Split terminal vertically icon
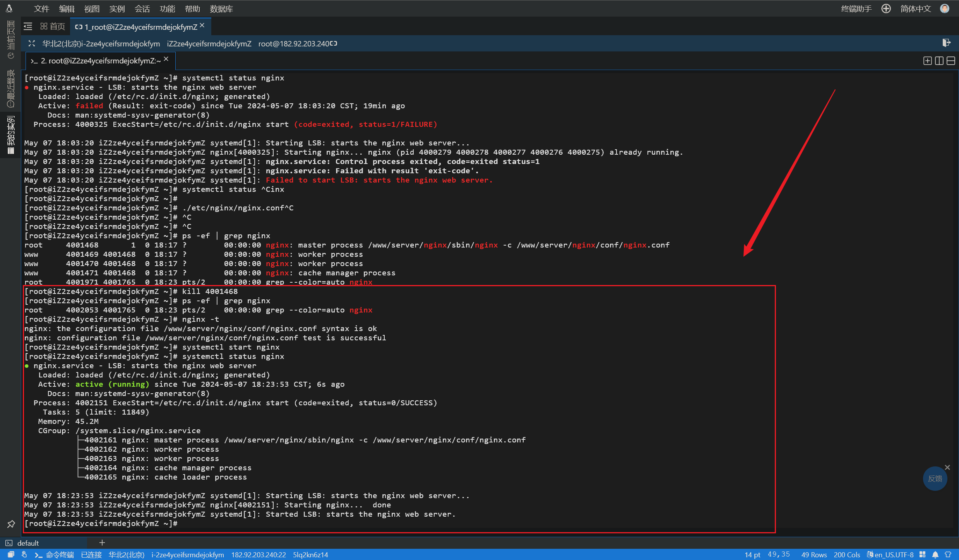Viewport: 959px width, 560px height. tap(939, 61)
